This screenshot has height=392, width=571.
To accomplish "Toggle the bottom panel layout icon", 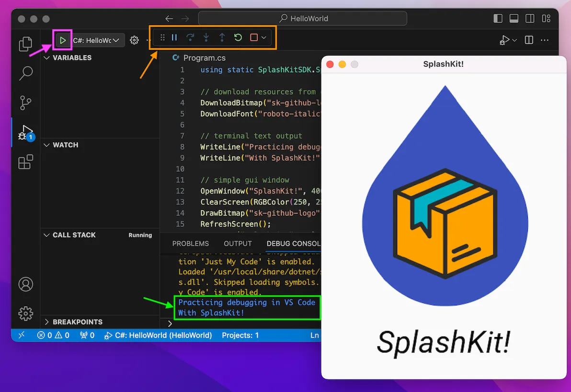I will click(514, 19).
